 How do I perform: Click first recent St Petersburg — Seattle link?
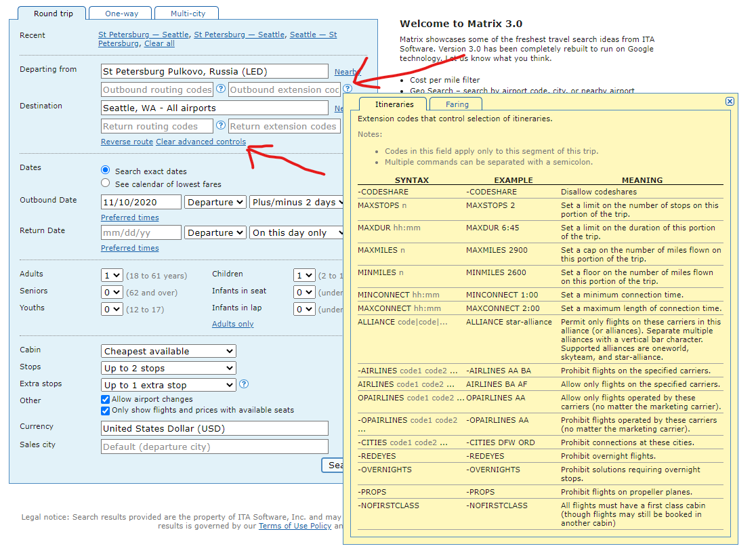(143, 35)
